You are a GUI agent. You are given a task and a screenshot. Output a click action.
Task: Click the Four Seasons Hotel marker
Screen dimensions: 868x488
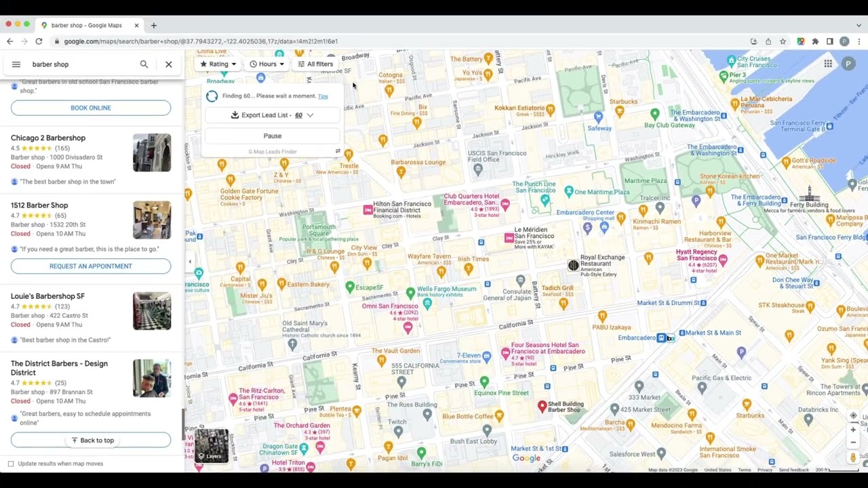click(505, 352)
